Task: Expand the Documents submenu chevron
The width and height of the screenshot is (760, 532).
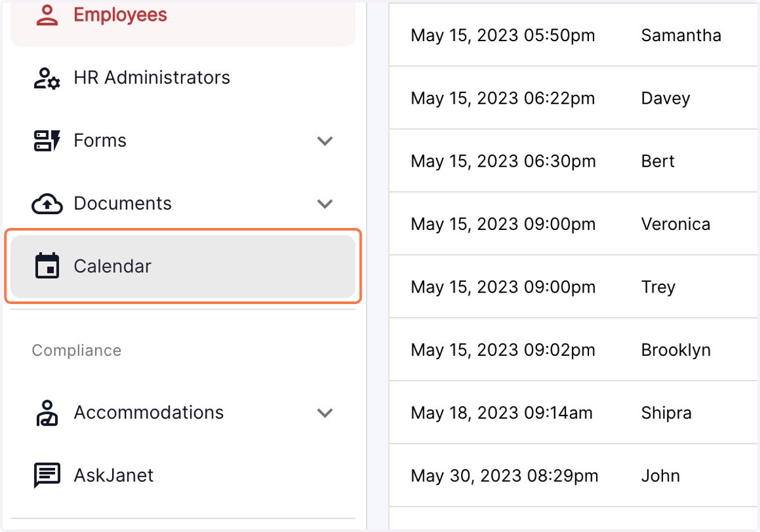Action: point(325,204)
